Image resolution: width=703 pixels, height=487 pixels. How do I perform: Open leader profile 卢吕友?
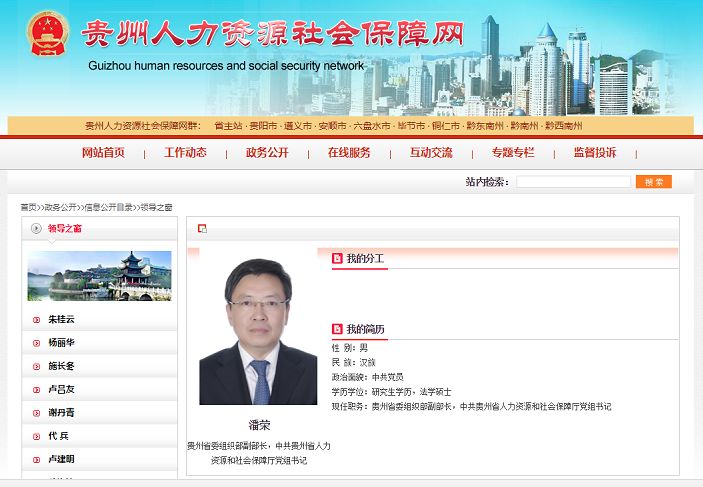(x=61, y=389)
